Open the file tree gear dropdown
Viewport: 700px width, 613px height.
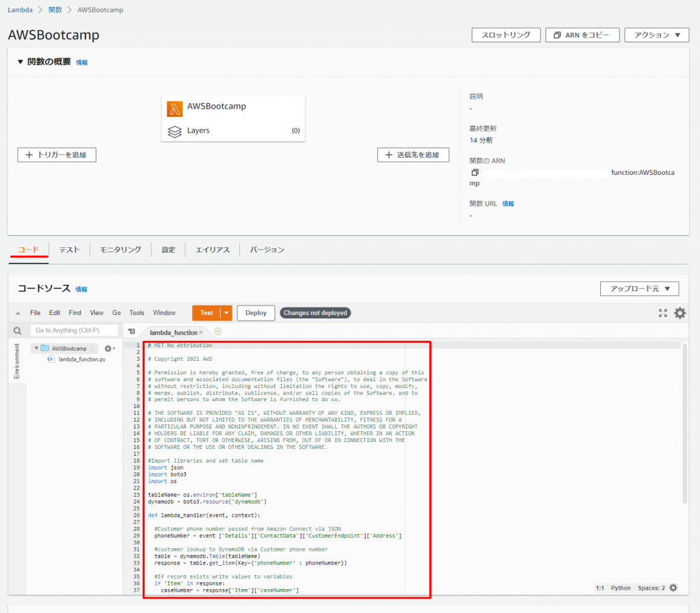point(109,349)
